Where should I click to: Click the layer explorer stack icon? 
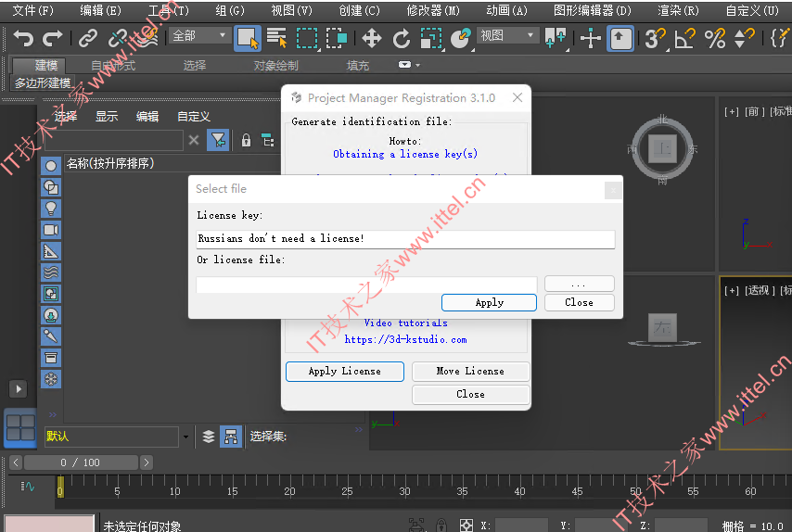(x=209, y=437)
